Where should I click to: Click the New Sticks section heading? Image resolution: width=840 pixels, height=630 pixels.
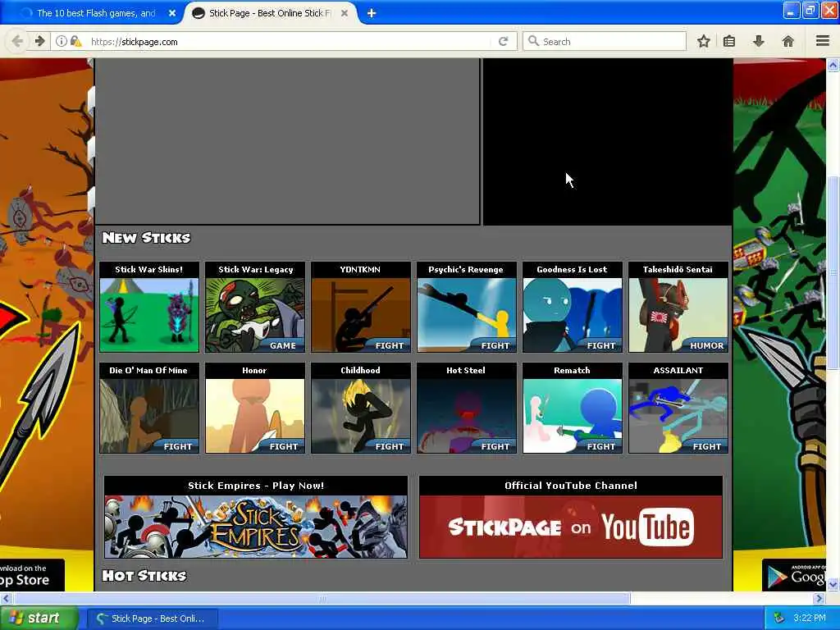(146, 237)
